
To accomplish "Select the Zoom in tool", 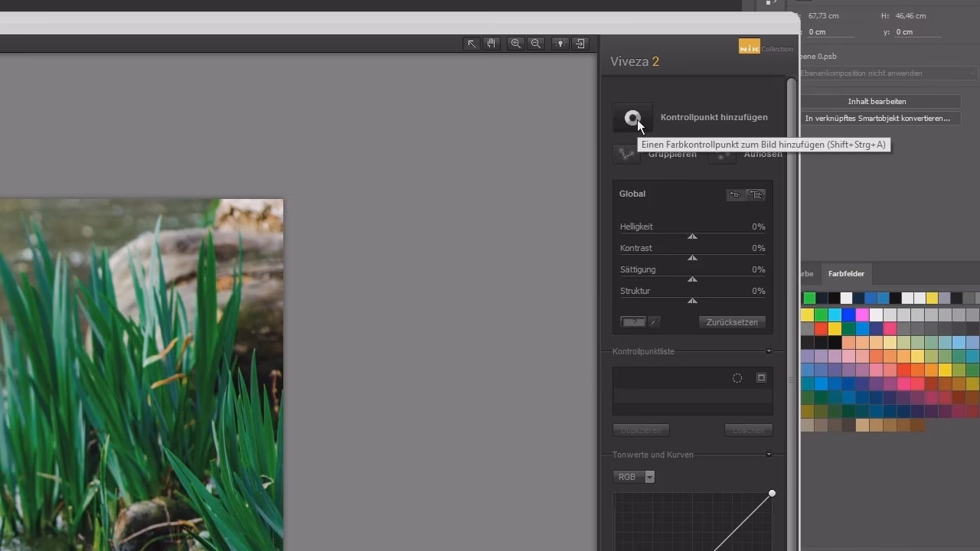I will [515, 44].
